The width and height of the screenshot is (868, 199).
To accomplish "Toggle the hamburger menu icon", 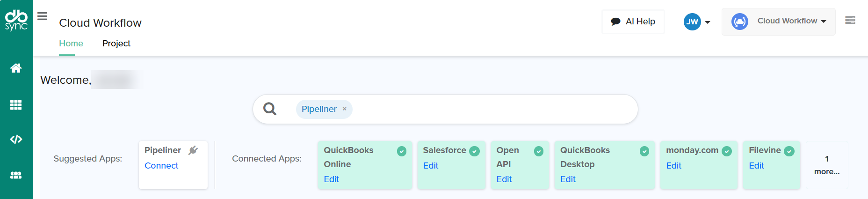I will (42, 16).
